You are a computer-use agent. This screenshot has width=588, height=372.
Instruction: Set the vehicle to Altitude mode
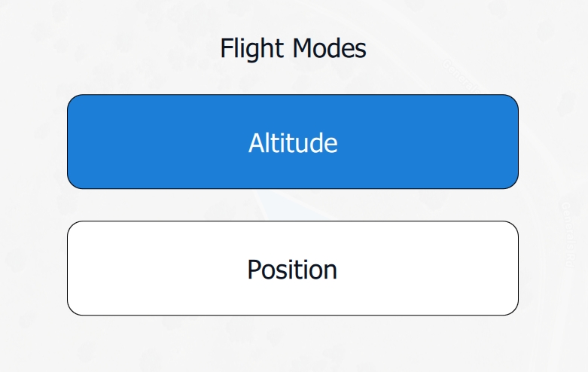pos(293,142)
